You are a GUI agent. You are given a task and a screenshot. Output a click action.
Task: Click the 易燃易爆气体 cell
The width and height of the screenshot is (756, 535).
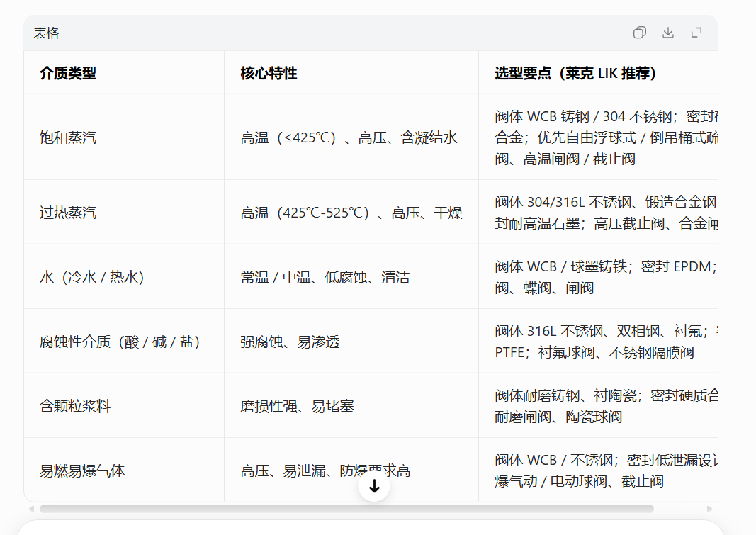pos(124,471)
